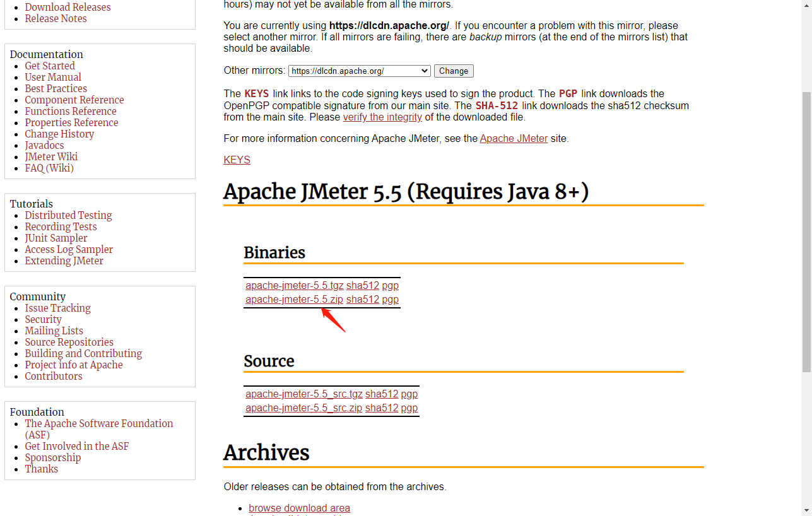Go to Get Started documentation
This screenshot has width=812, height=516.
pyautogui.click(x=50, y=66)
